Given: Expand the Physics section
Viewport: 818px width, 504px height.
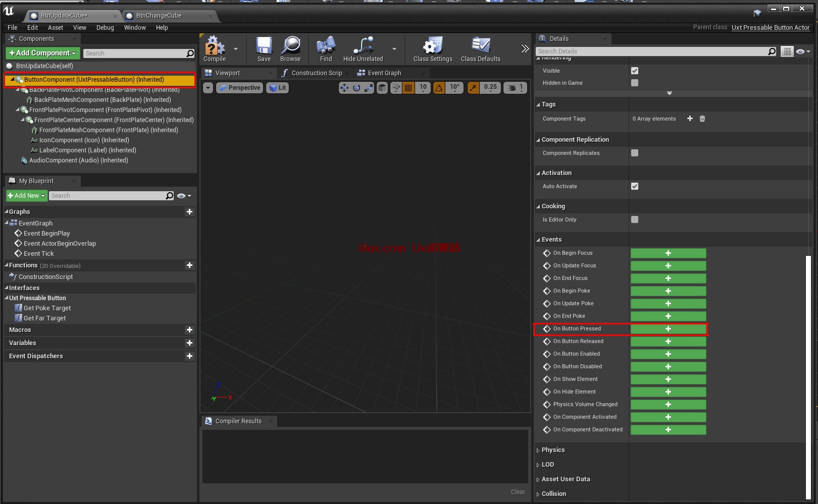Looking at the screenshot, I should coord(553,450).
